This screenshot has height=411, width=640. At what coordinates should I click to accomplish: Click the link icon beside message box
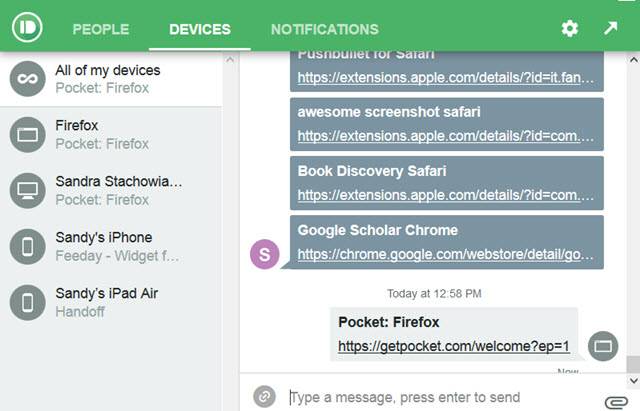click(x=264, y=397)
